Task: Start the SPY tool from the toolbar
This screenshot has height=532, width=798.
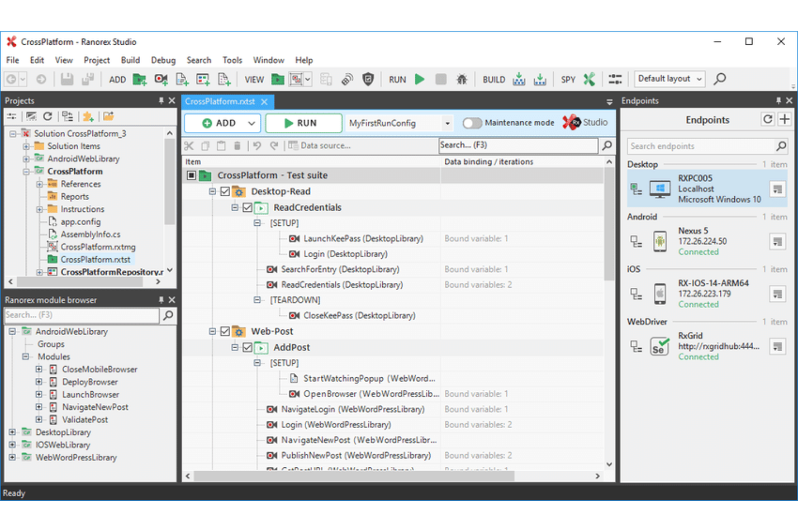Action: click(x=588, y=79)
